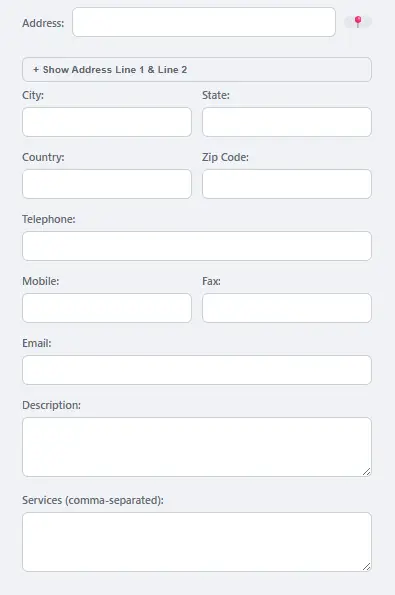Click inside the Description textarea
This screenshot has height=595, width=395.
click(197, 447)
